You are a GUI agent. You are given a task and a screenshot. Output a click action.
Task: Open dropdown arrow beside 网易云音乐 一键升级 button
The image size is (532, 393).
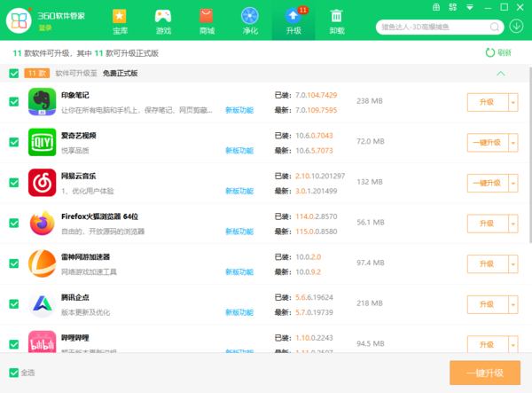[512, 183]
